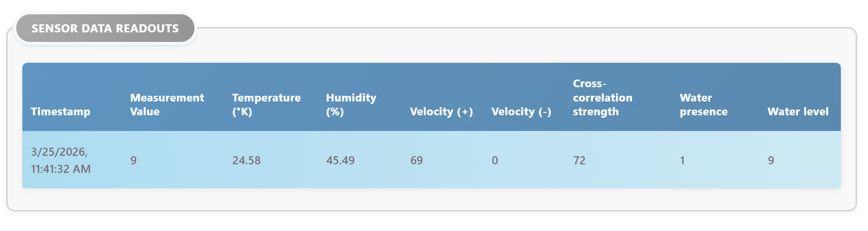Screen dimensions: 868x231
Task: Select the Water level column header
Action: point(797,111)
